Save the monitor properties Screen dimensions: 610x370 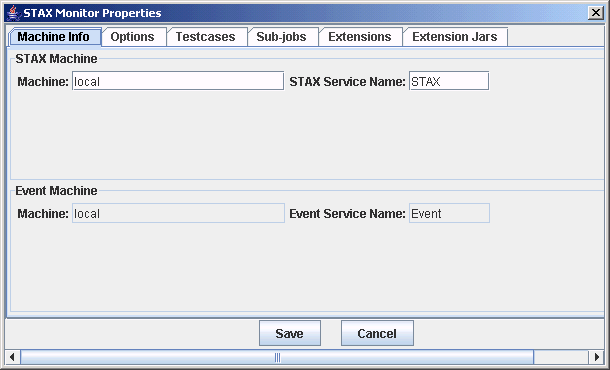290,333
